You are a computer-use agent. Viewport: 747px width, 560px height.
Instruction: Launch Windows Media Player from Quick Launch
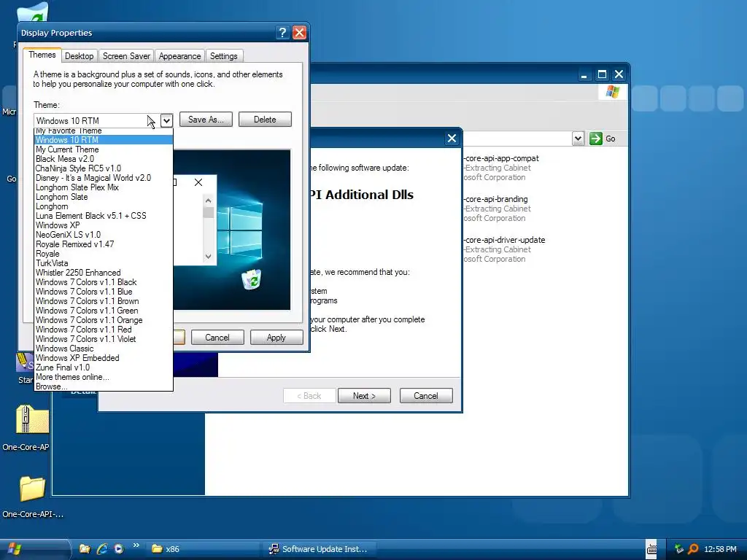click(x=119, y=549)
